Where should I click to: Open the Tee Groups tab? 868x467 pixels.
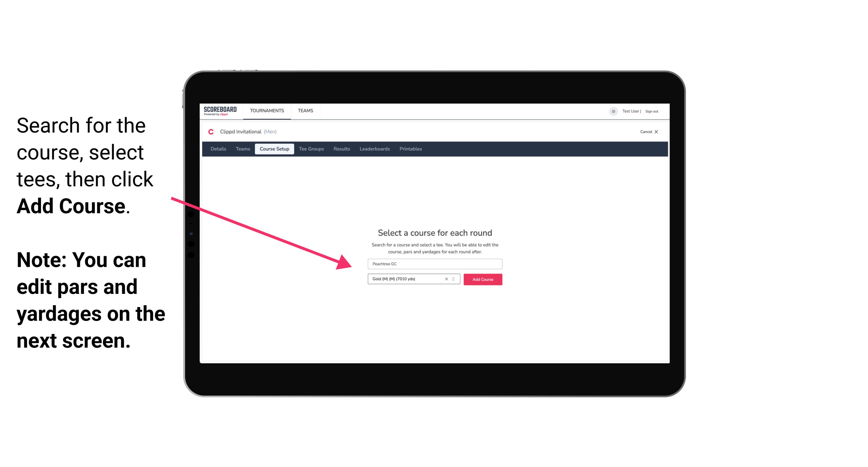click(311, 149)
